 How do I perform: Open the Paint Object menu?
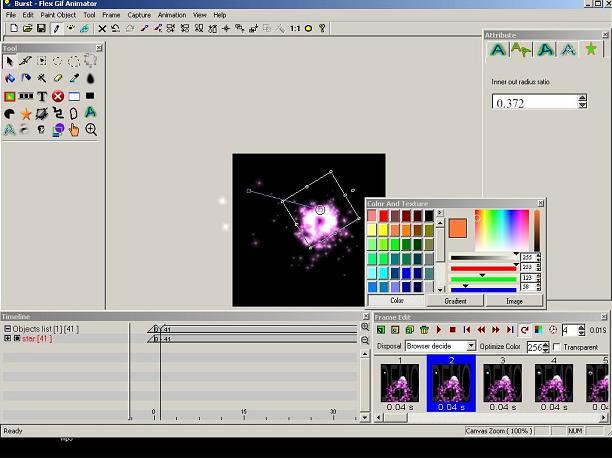[58, 15]
